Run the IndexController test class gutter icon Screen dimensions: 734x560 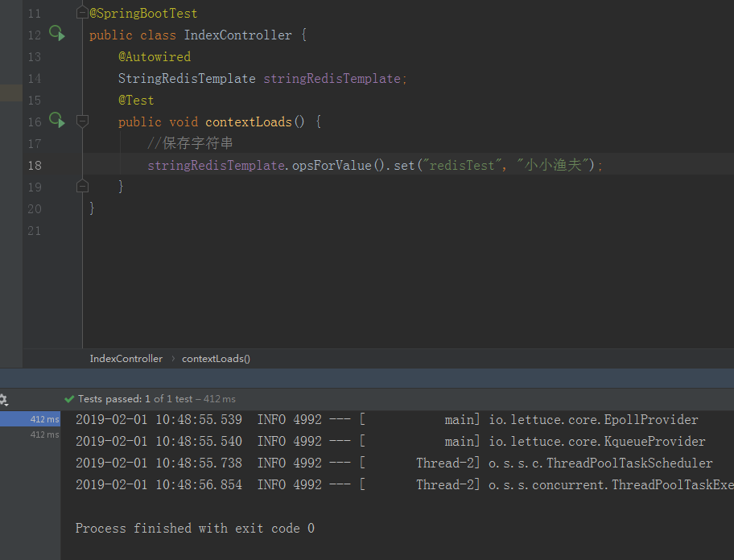coord(57,33)
